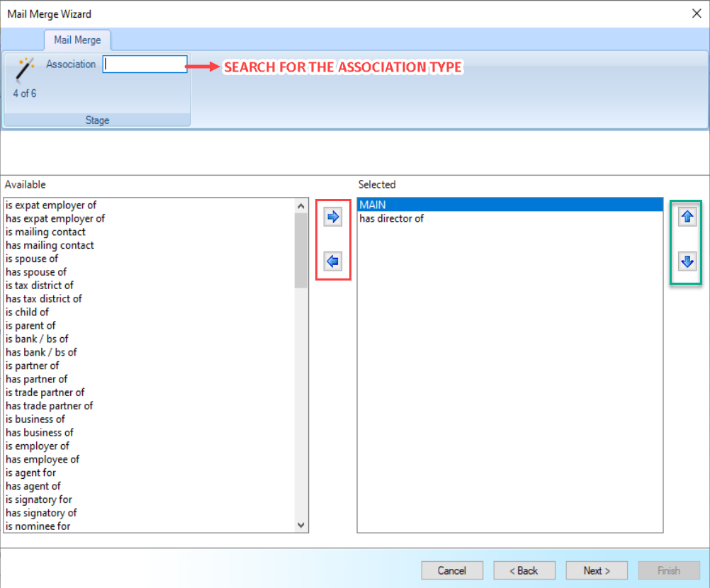This screenshot has height=588, width=710.
Task: Click the Available list scrollbar thumb
Action: point(301,250)
